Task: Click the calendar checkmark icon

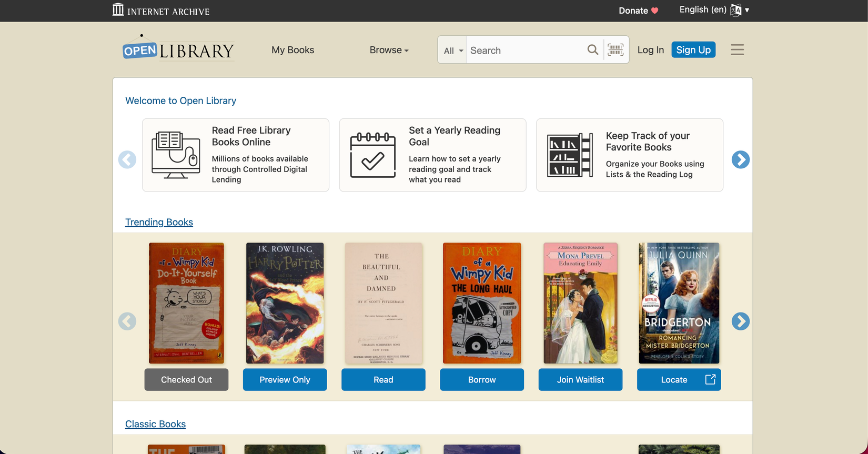Action: tap(372, 155)
